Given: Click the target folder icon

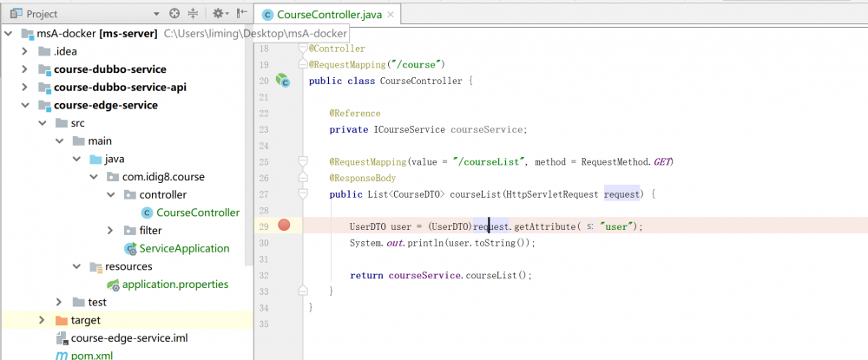Looking at the screenshot, I should click(x=62, y=320).
